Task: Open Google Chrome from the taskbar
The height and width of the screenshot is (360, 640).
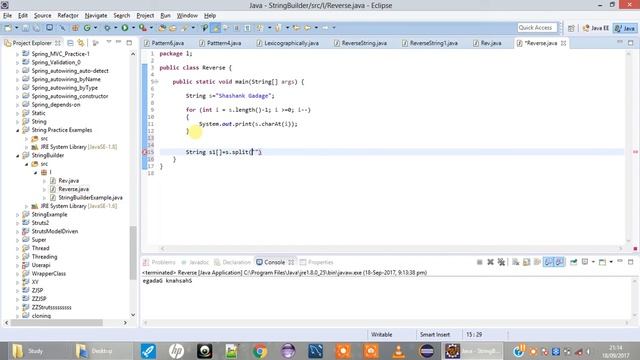Action: (x=260, y=351)
